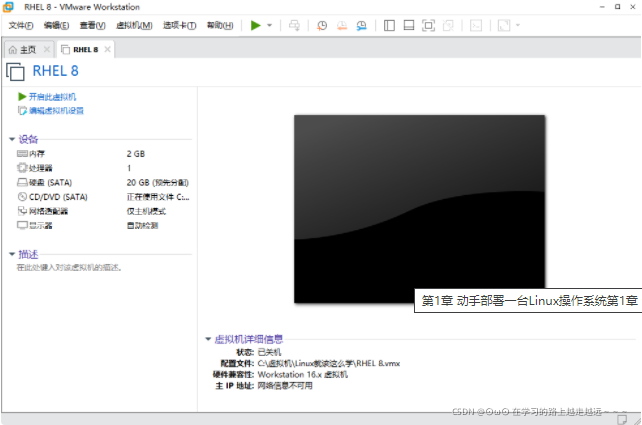Viewport: 642px width, 425px height.
Task: Click the send Ctrl+Alt+Del toolbar icon
Action: [x=294, y=25]
